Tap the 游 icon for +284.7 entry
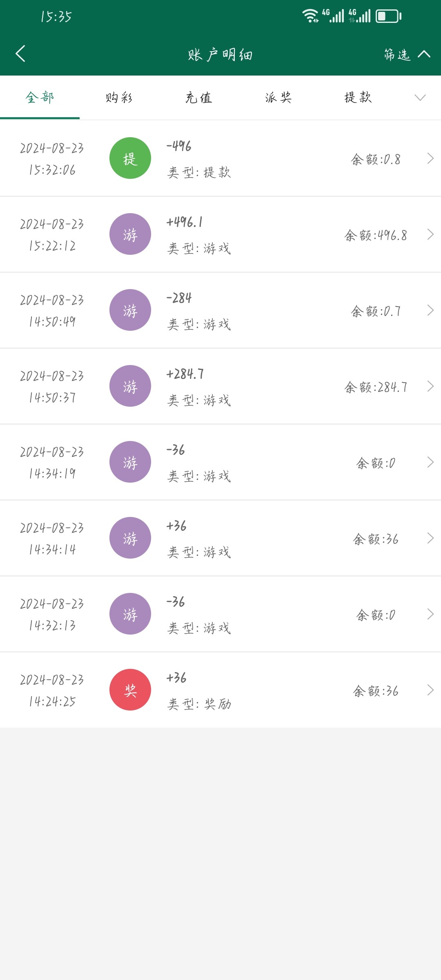Image resolution: width=441 pixels, height=980 pixels. 130,386
